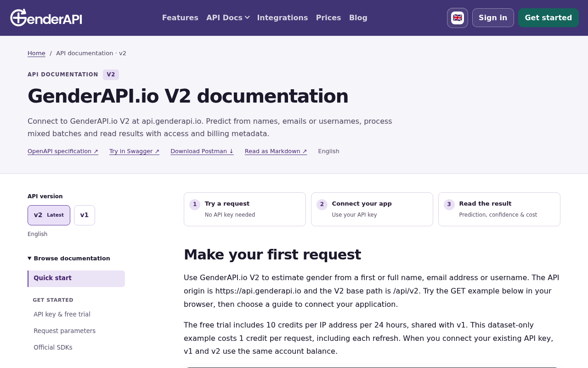Open the Read as Markdown link
This screenshot has height=368, width=588.
(x=276, y=151)
